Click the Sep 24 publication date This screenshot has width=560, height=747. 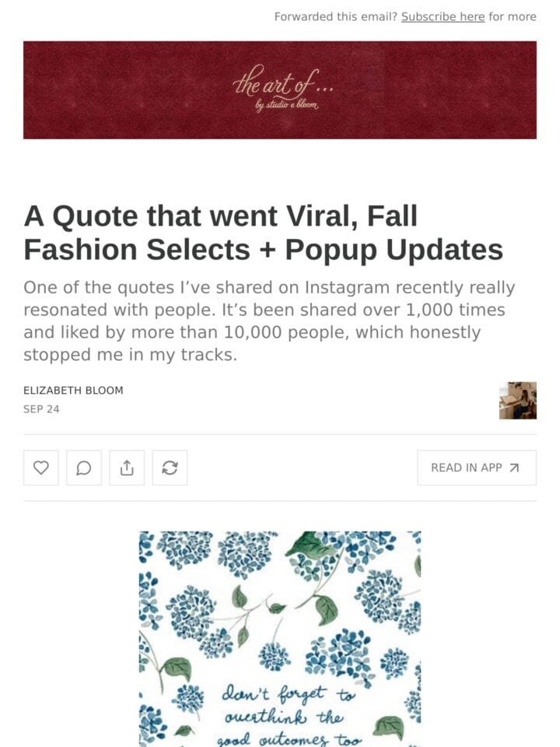(41, 409)
